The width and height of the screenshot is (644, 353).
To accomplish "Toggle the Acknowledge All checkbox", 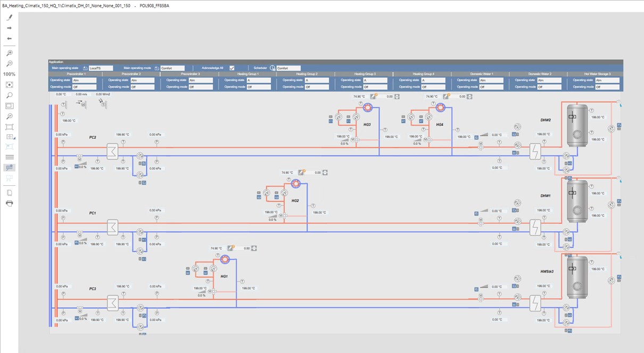I will (x=232, y=68).
